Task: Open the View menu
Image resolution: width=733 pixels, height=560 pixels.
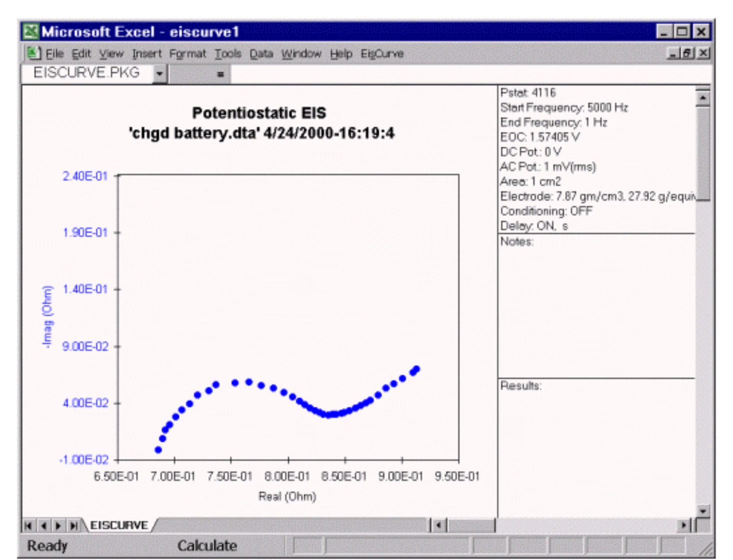Action: point(111,53)
